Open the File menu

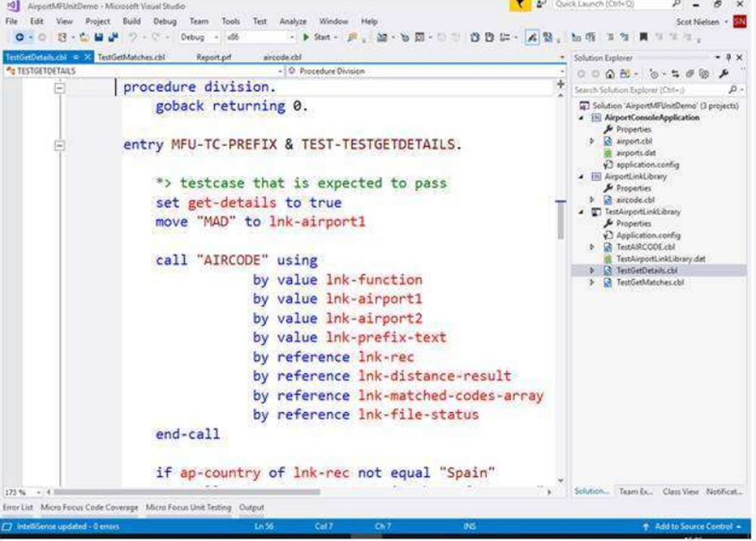[11, 21]
